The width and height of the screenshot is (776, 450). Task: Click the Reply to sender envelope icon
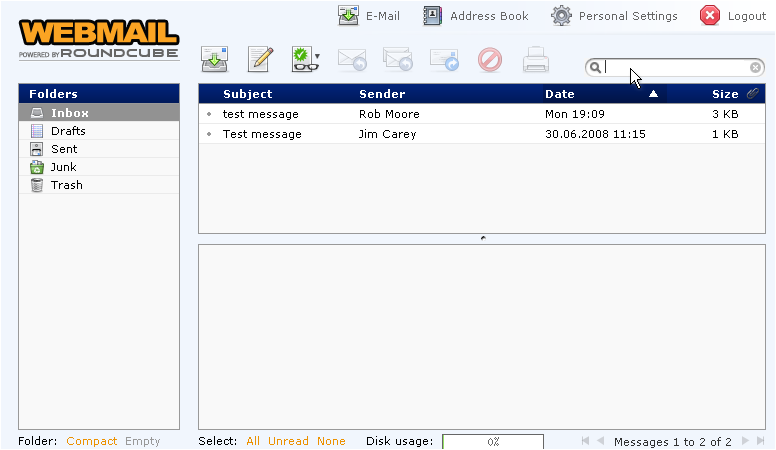point(352,59)
